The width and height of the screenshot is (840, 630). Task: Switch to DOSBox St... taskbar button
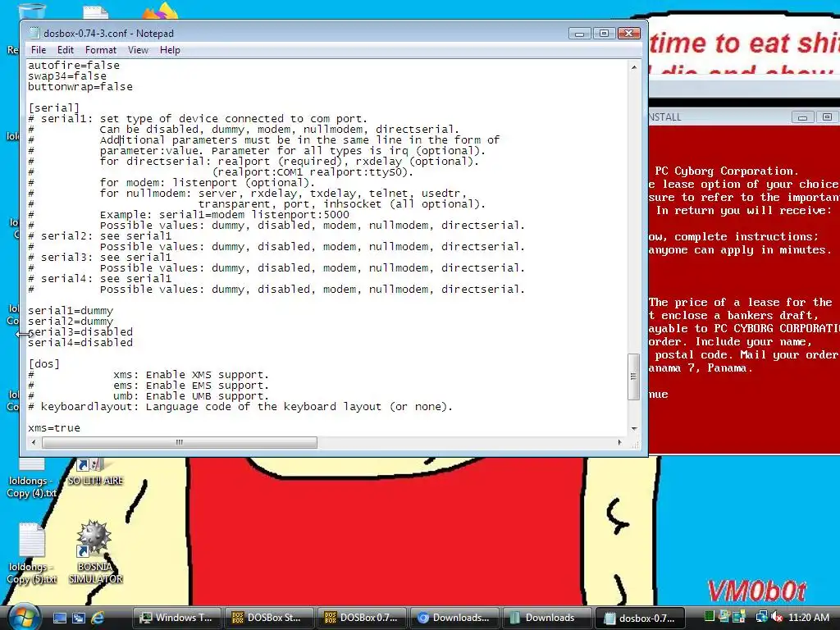pos(270,618)
